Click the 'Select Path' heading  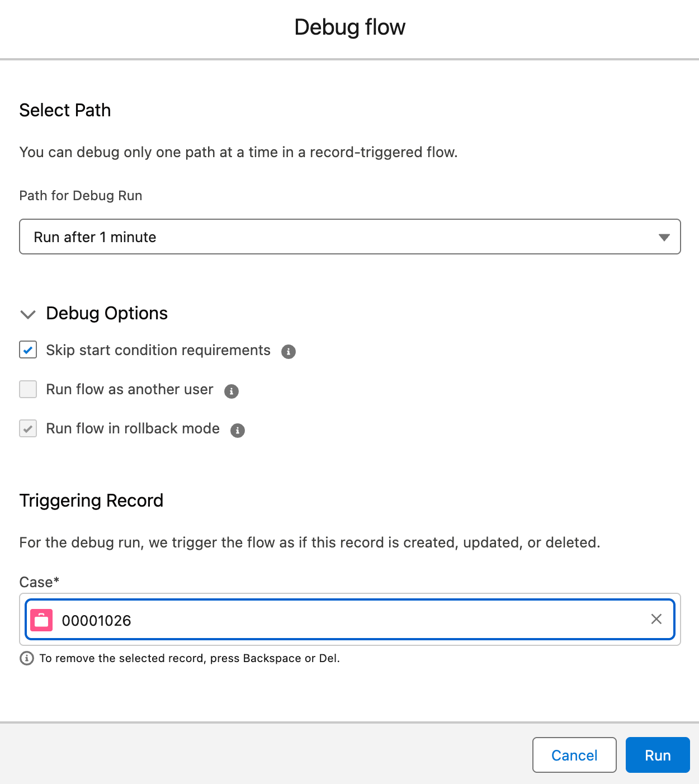point(65,110)
